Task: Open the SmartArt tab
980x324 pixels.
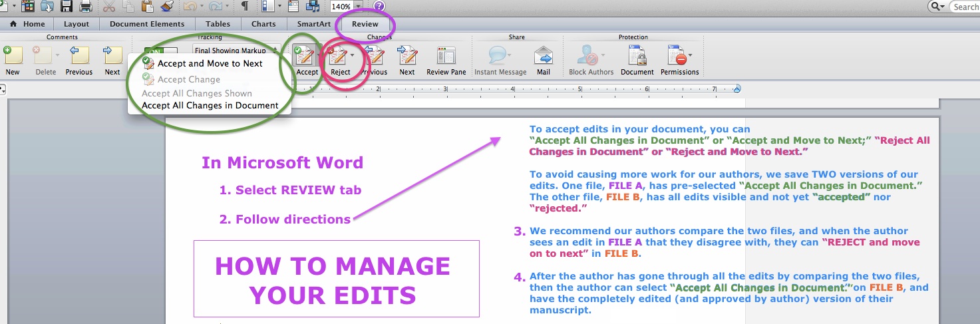Action: 313,24
